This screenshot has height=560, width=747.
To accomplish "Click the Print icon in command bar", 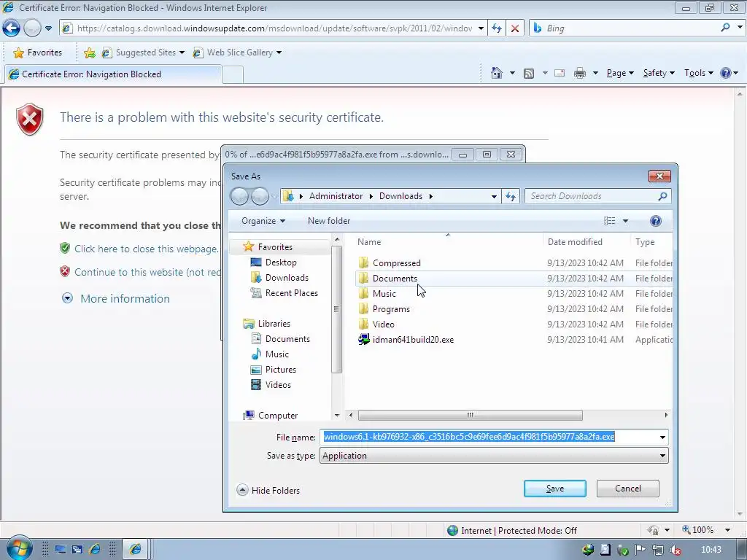I will pyautogui.click(x=580, y=73).
